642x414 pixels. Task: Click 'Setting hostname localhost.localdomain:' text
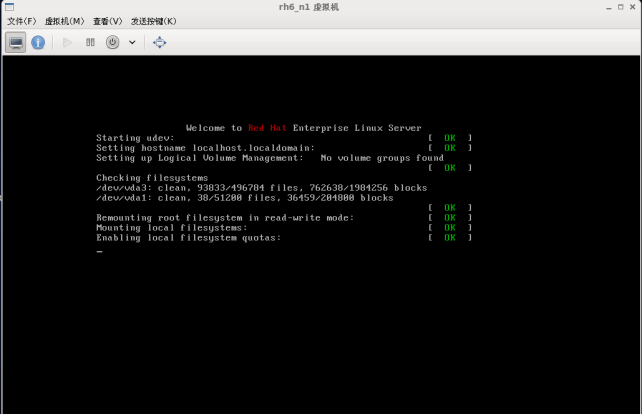click(205, 148)
